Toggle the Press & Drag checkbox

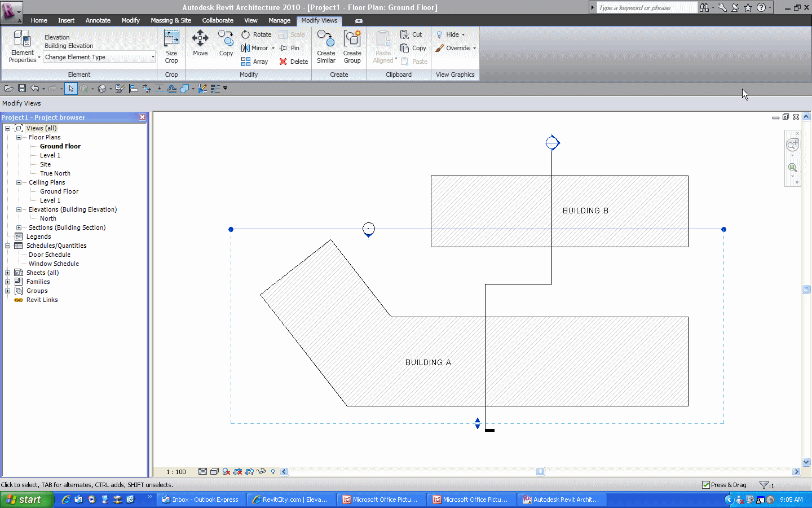tap(706, 485)
